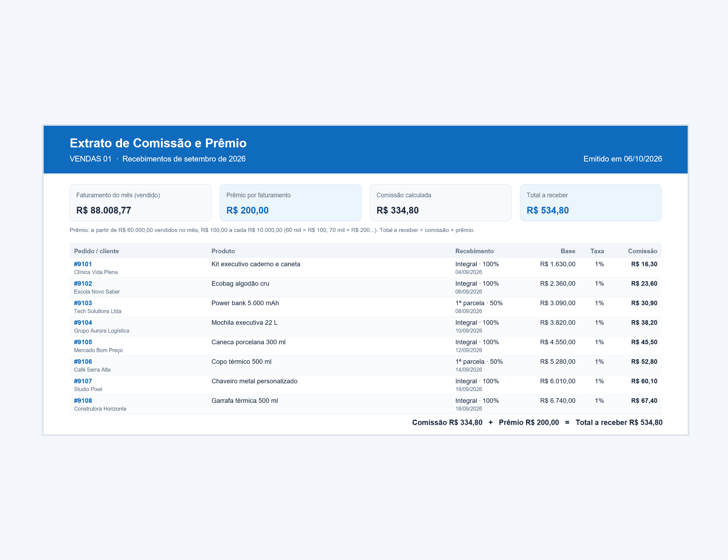Click client name Tech Solutions Ltda
728x560 pixels.
97,311
